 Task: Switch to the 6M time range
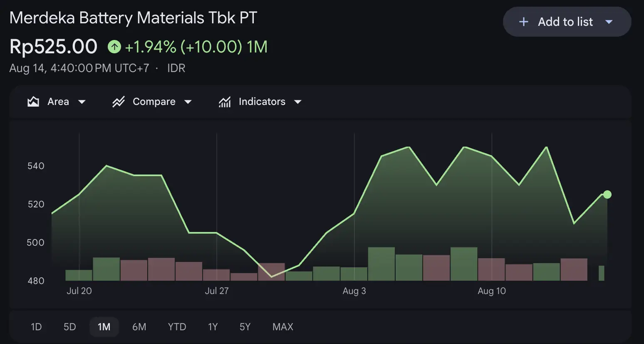139,327
